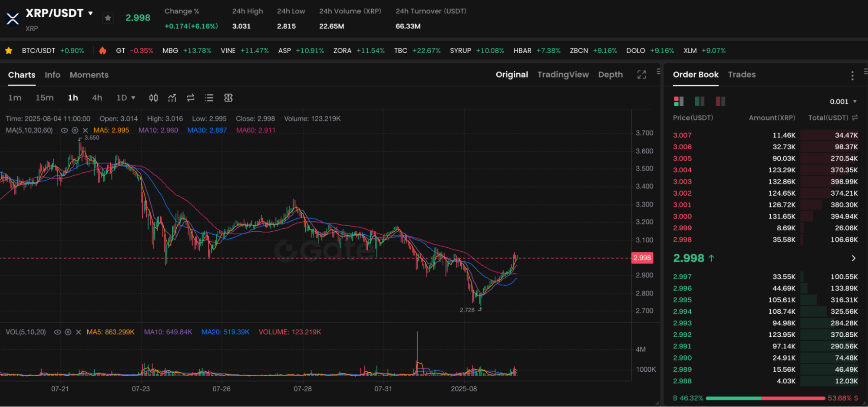Switch to TradingView chart
Image resolution: width=868 pixels, height=407 pixels.
pyautogui.click(x=563, y=75)
